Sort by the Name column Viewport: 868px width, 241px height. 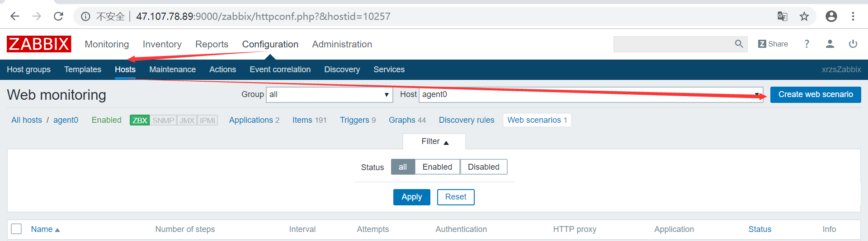(x=45, y=229)
